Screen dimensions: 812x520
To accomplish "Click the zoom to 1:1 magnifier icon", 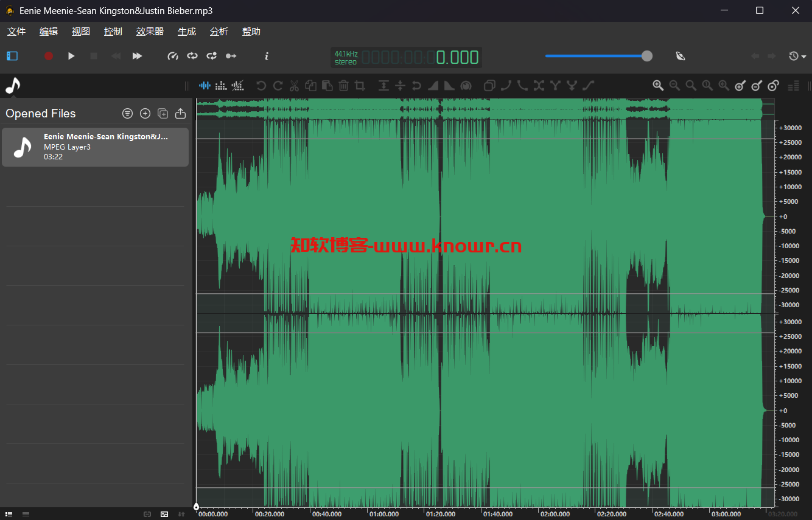I will click(x=707, y=86).
